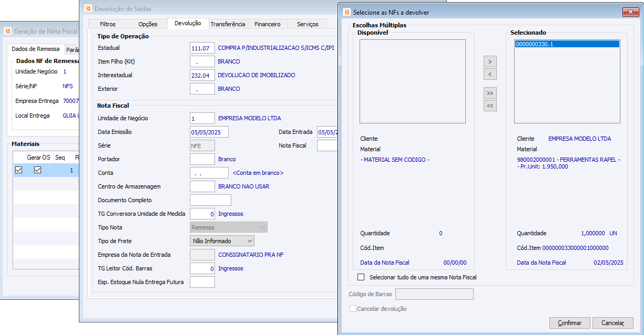Move item back with < button
Viewport: 644px width, 335px height.
[490, 74]
